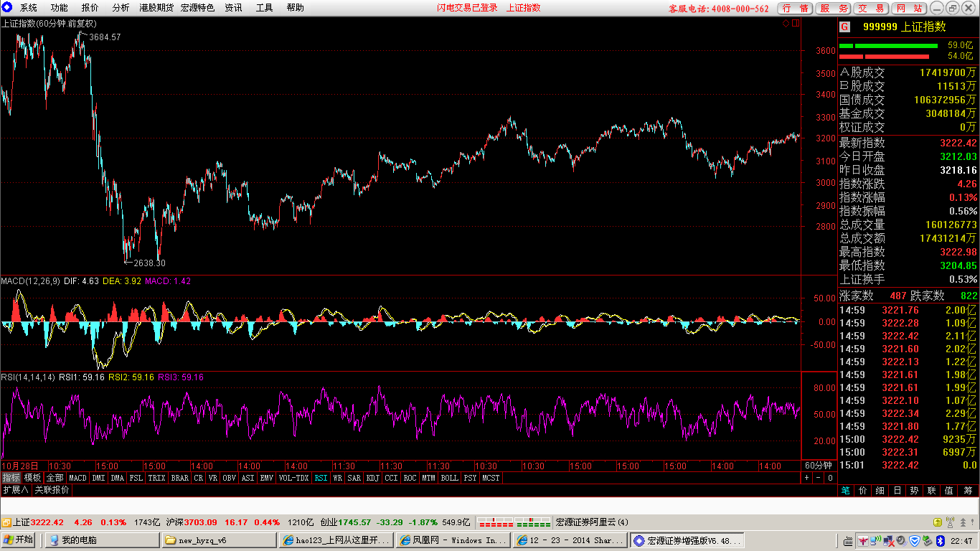Select the 筹 tab in quote panel

[x=969, y=491]
